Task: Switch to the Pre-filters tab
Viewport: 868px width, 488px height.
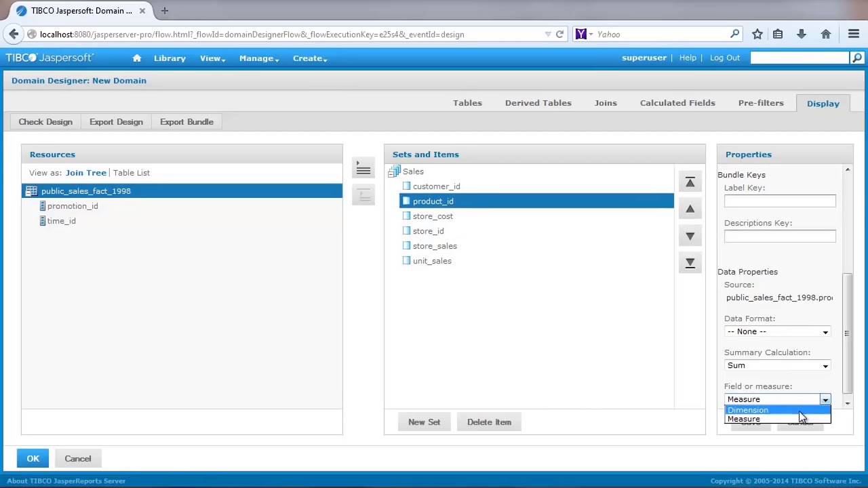Action: [x=761, y=103]
